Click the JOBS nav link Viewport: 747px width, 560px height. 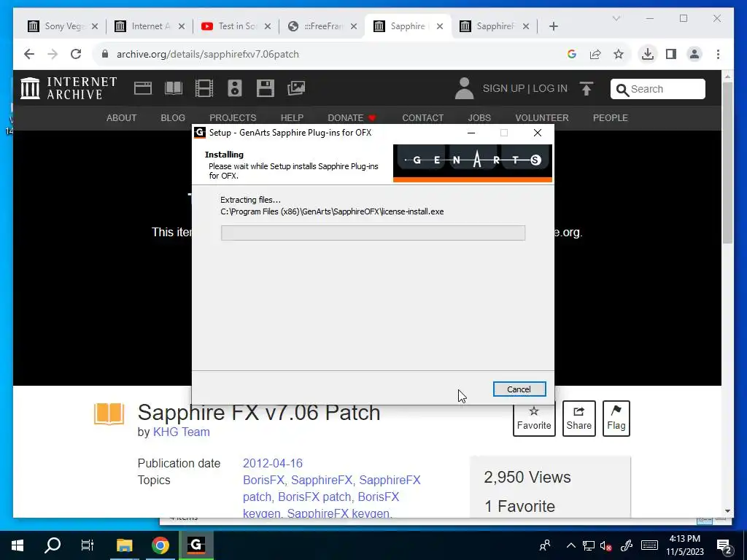click(x=479, y=118)
